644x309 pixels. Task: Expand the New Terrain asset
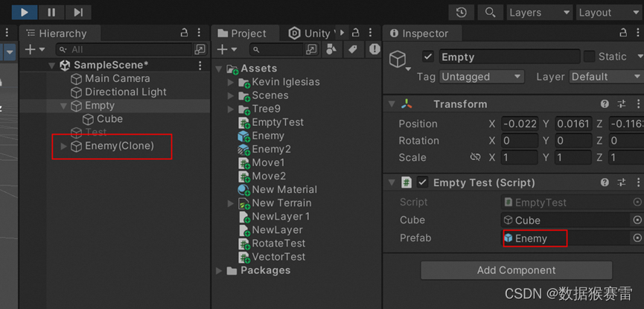(231, 203)
